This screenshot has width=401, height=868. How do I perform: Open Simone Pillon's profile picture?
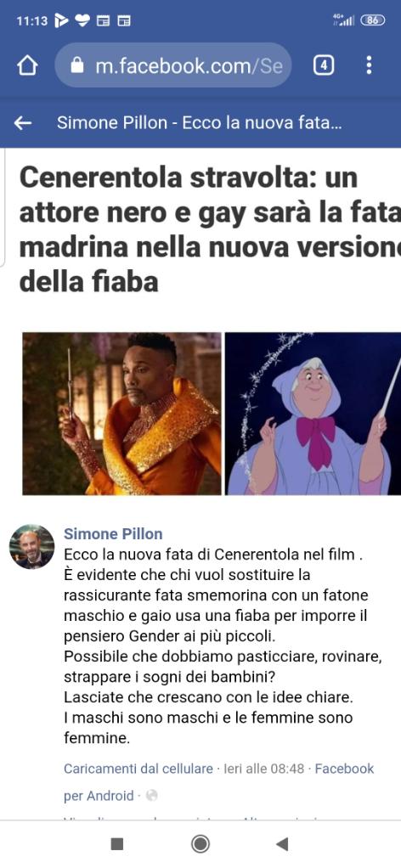coord(32,547)
